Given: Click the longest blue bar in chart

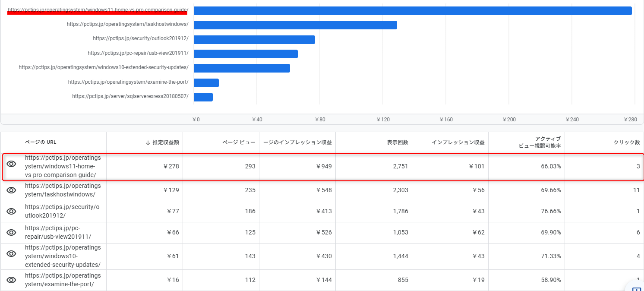Looking at the screenshot, I should (413, 11).
